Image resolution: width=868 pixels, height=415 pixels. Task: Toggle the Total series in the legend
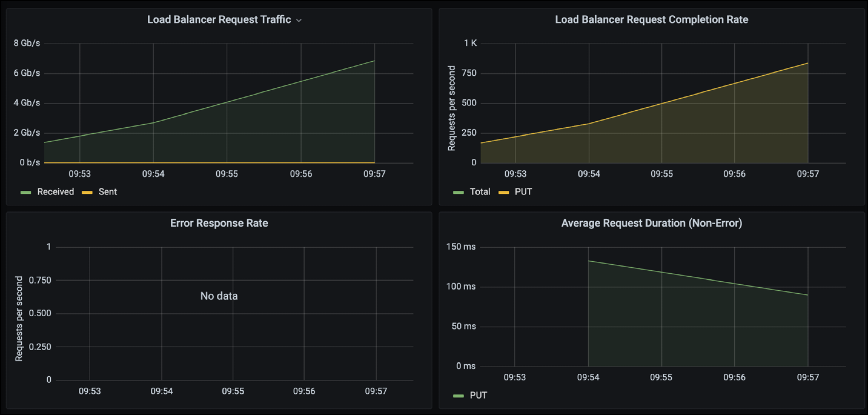pos(480,192)
